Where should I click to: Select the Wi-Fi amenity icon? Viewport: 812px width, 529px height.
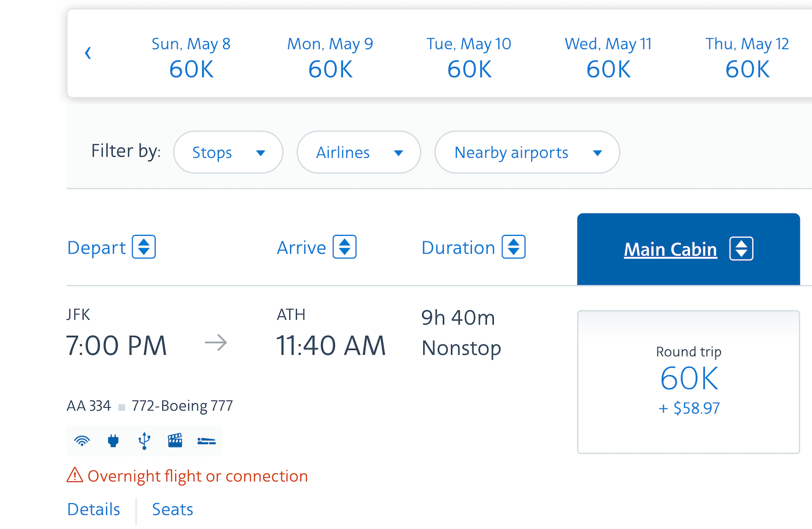[83, 441]
